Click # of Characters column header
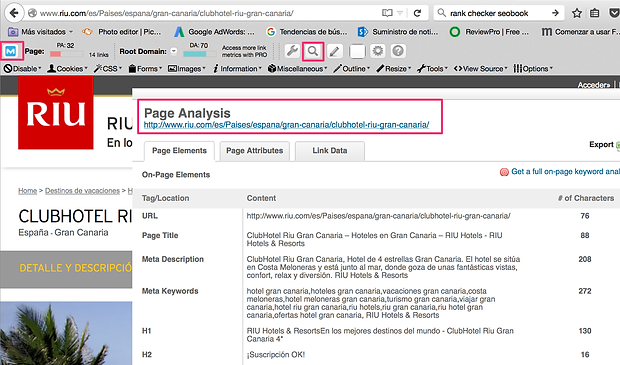620x365 pixels. (x=586, y=198)
